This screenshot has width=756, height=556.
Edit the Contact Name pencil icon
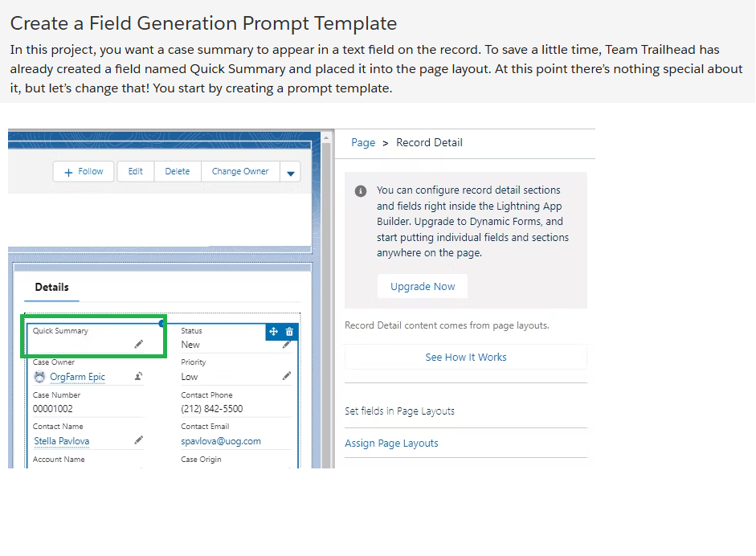coord(138,439)
